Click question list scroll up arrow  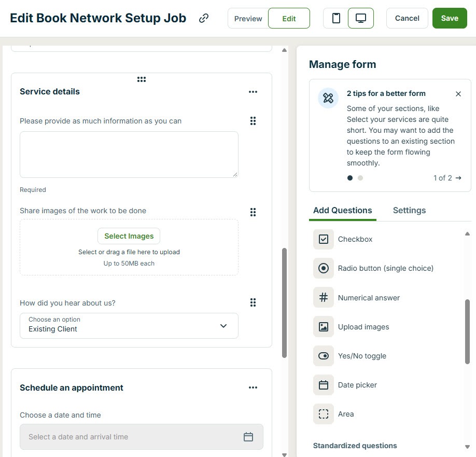point(468,234)
